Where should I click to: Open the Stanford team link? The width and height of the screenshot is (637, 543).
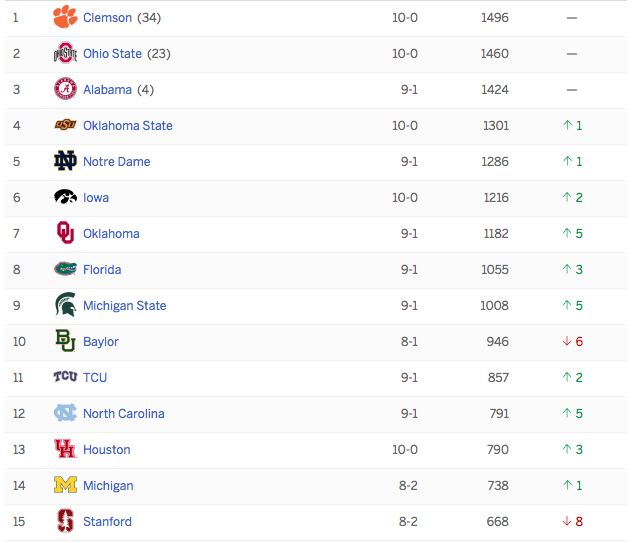point(107,521)
